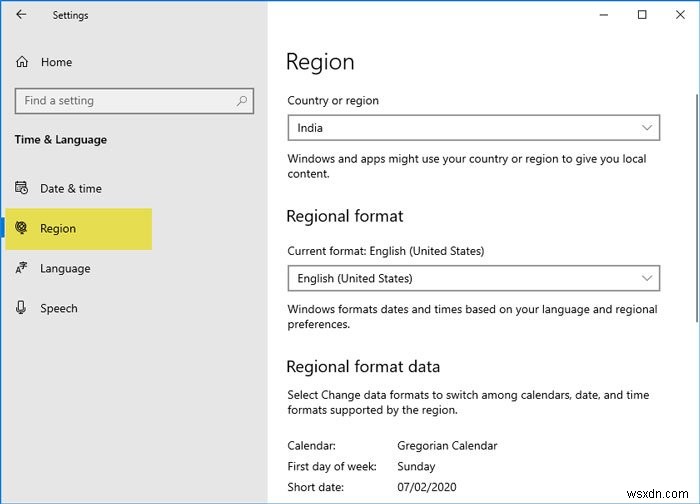Click the Settings window title text
Screen dimensions: 700x504
coord(71,15)
